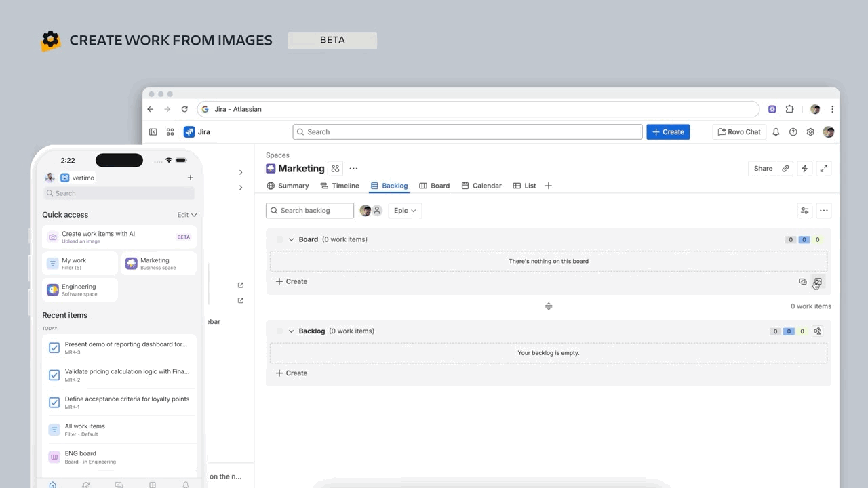Copy link using the chain icon beside Share
Image resolution: width=868 pixels, height=488 pixels.
point(785,169)
